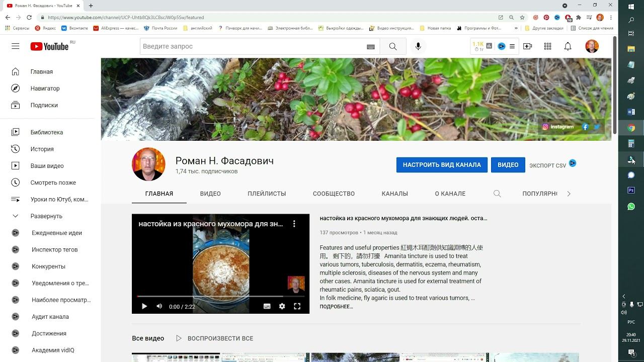Bookmark this page with the star icon
The width and height of the screenshot is (644, 362).
(x=522, y=17)
